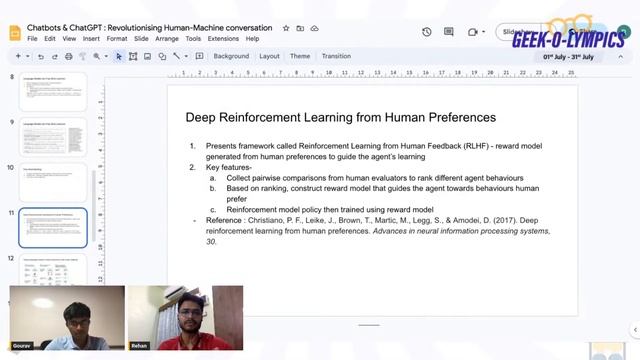Image resolution: width=640 pixels, height=360 pixels.
Task: Click the camera meeting icon
Action: pos(473,32)
